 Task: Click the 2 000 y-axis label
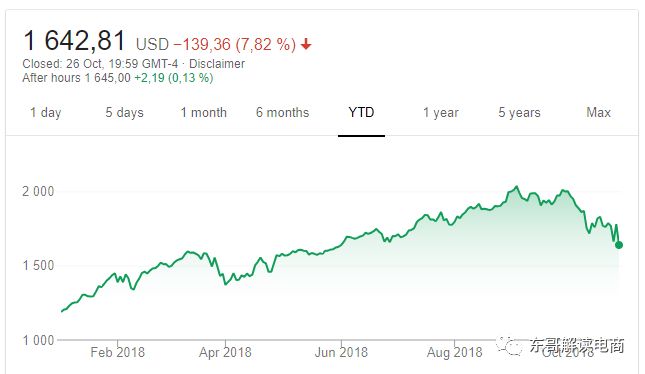[x=38, y=191]
